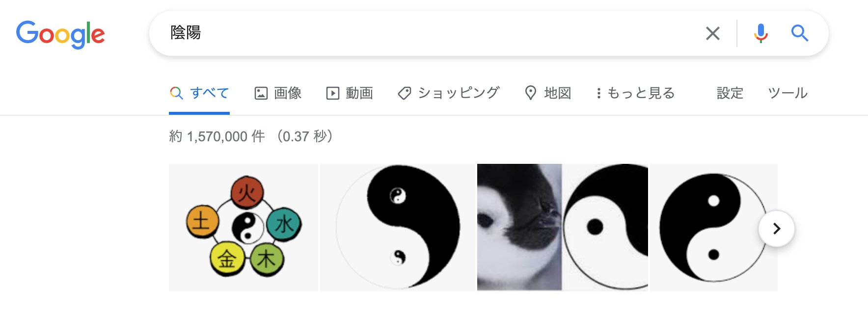Open the ツール tools options
This screenshot has height=312, width=868.
coord(787,93)
